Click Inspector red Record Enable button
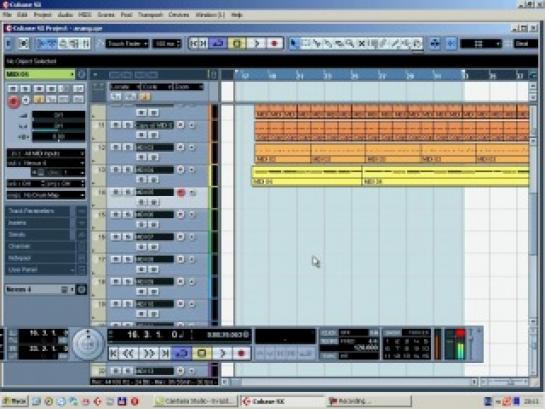The height and width of the screenshot is (409, 545). click(14, 101)
